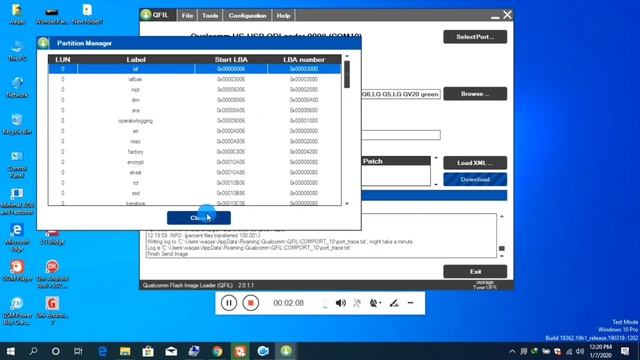Click the QFIL log scroll-up arrow
Viewport: 640px width, 360px height.
[502, 217]
